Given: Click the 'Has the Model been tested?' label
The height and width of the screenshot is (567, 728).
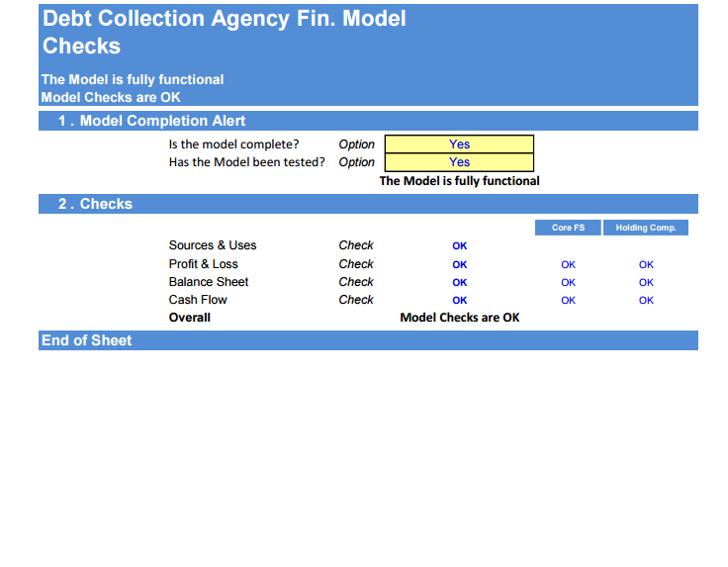Looking at the screenshot, I should click(x=247, y=162).
